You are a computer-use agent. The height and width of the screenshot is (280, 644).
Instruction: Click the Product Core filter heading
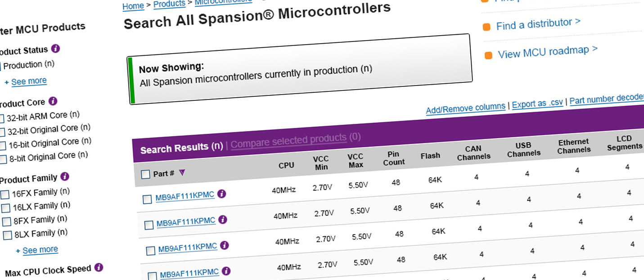[22, 103]
